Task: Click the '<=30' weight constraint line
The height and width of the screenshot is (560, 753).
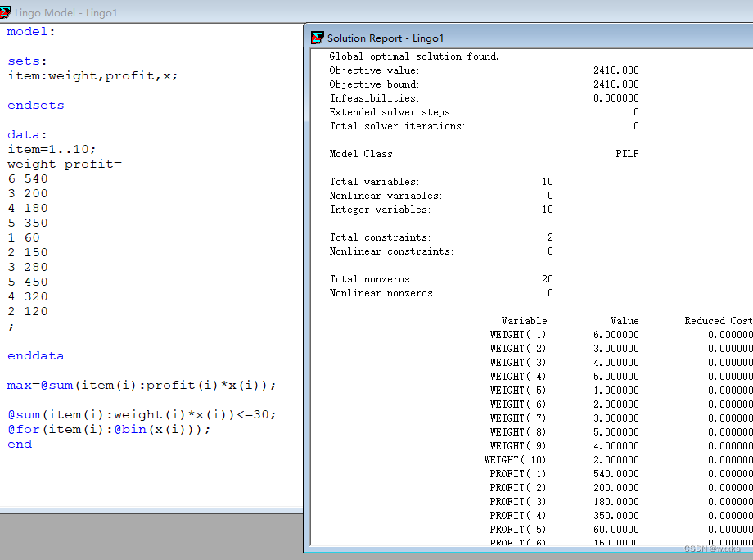Action: point(142,414)
